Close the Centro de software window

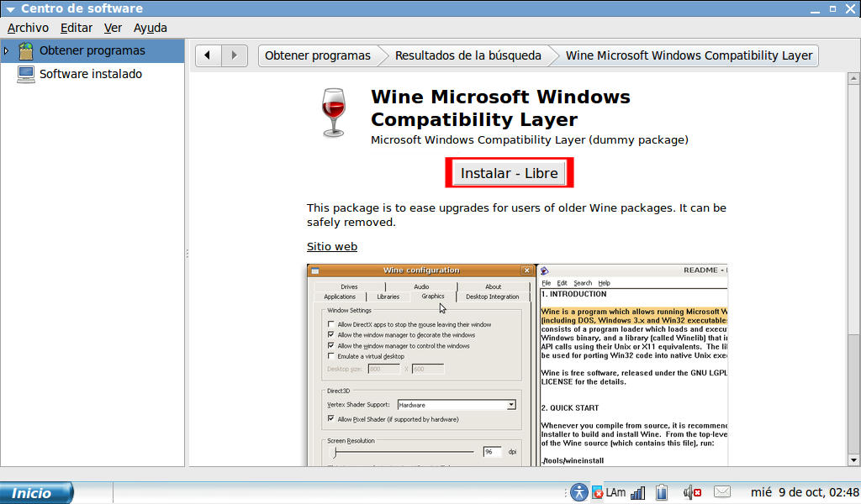850,8
